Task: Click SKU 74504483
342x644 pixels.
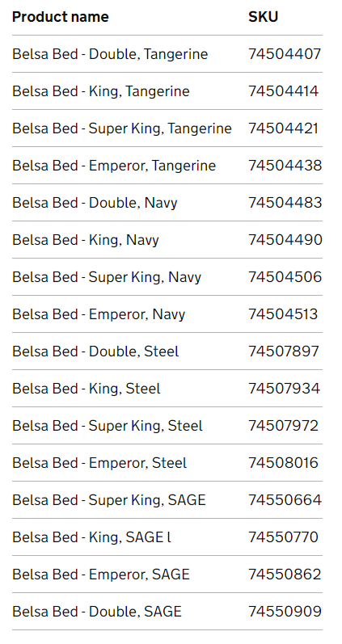Action: pyautogui.click(x=285, y=203)
